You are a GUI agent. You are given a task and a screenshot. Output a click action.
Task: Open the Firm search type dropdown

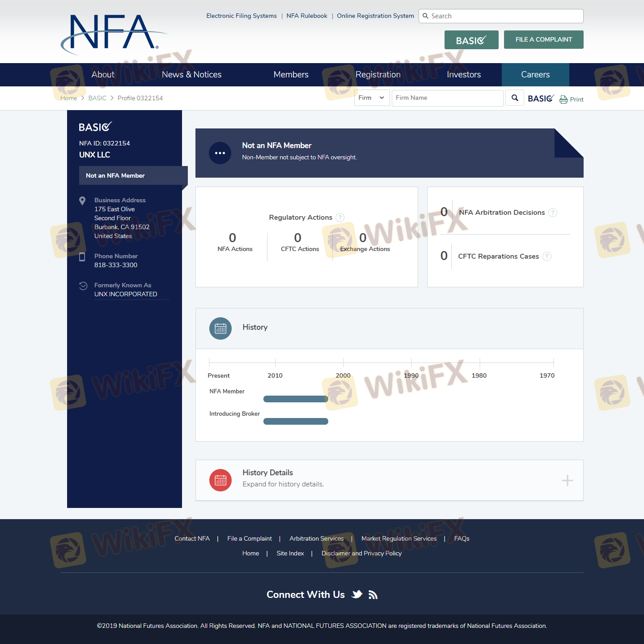click(372, 98)
